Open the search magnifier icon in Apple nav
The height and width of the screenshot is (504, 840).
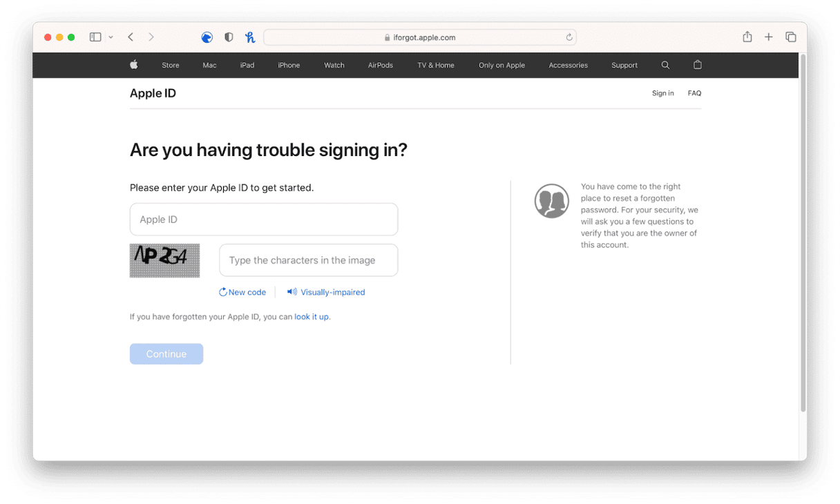point(665,65)
